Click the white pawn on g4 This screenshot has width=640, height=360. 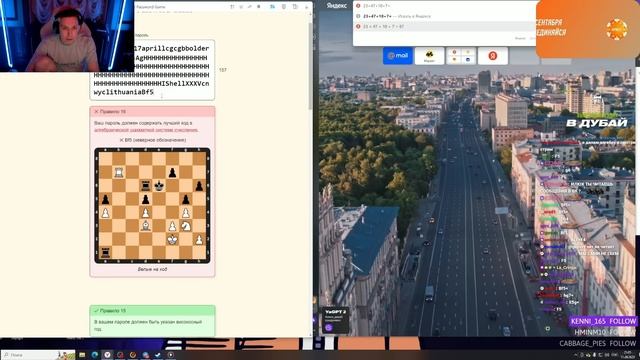pos(186,213)
